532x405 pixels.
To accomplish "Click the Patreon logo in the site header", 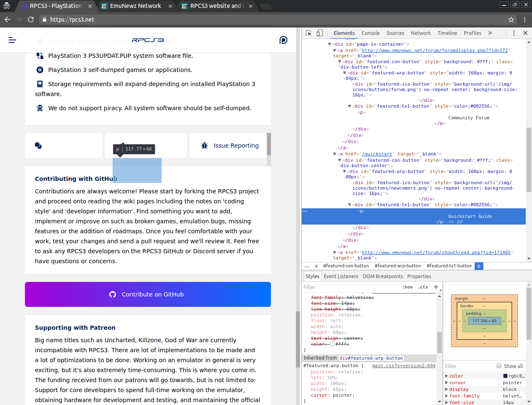I will point(283,40).
